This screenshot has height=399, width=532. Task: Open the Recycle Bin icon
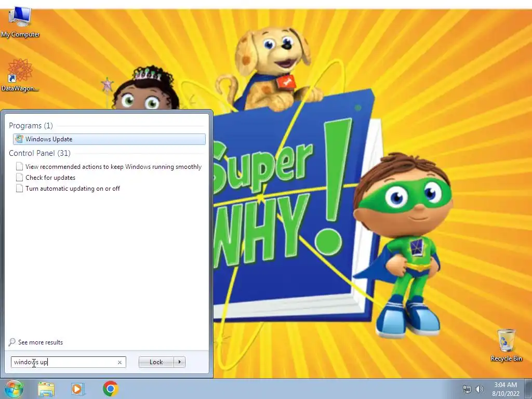(x=506, y=345)
